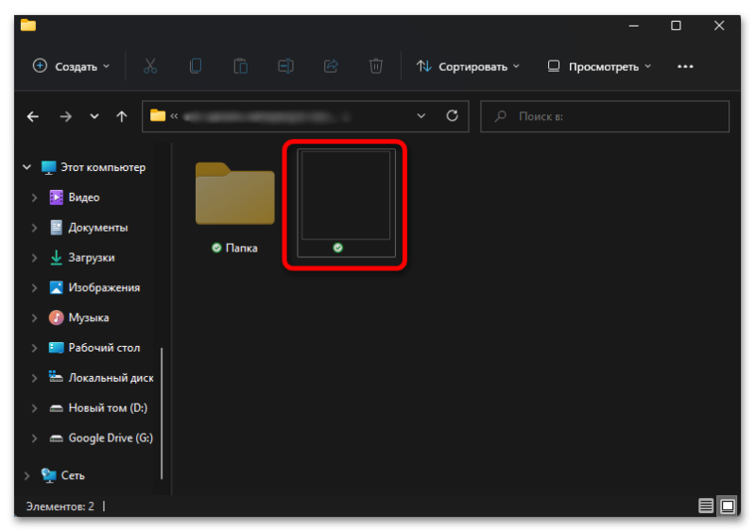This screenshot has height=532, width=756.
Task: Refresh the current folder view
Action: [x=452, y=116]
